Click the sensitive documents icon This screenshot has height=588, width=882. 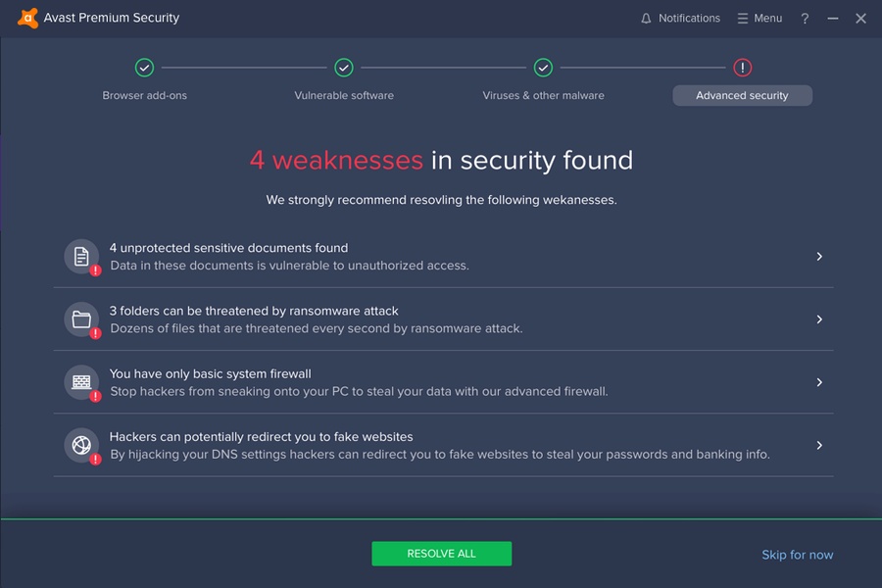point(81,256)
